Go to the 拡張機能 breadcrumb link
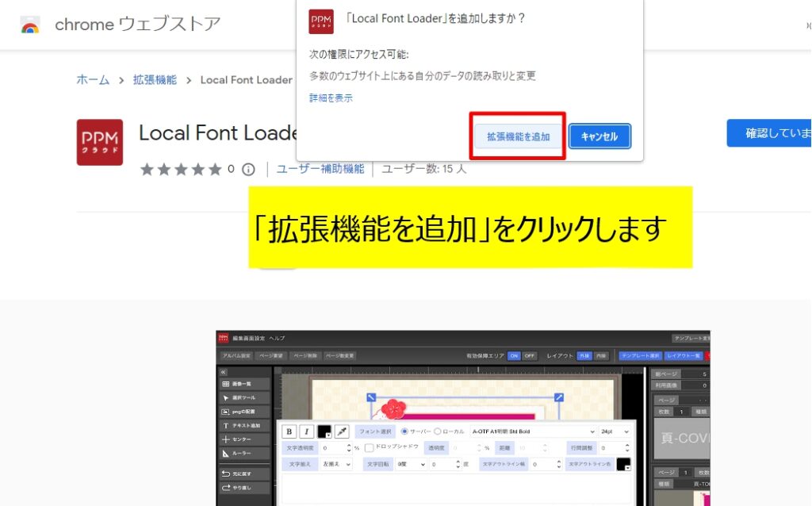The height and width of the screenshot is (506, 812). click(155, 80)
